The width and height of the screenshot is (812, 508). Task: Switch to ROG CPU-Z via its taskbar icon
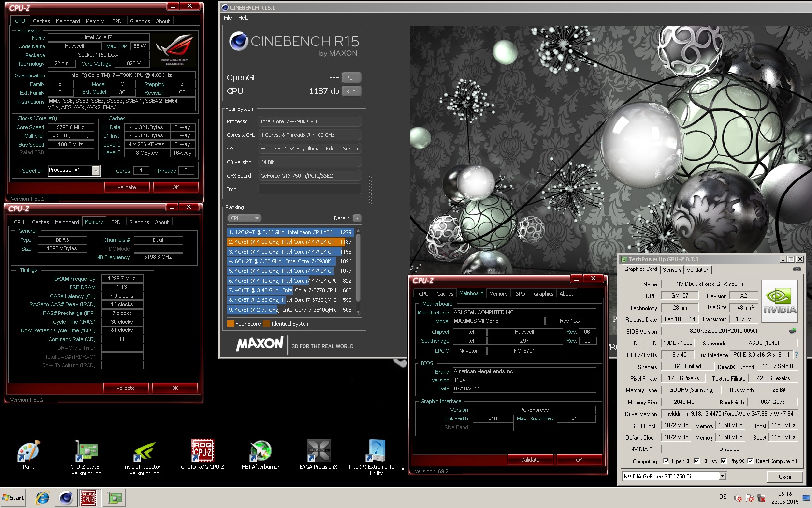88,497
